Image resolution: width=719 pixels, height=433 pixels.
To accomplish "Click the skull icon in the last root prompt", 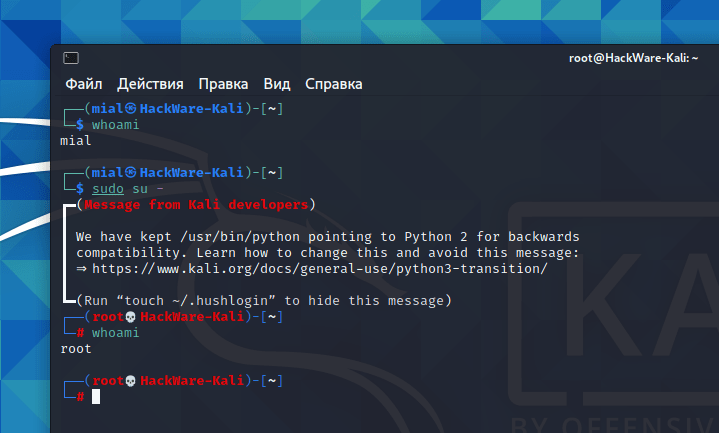I will click(131, 381).
